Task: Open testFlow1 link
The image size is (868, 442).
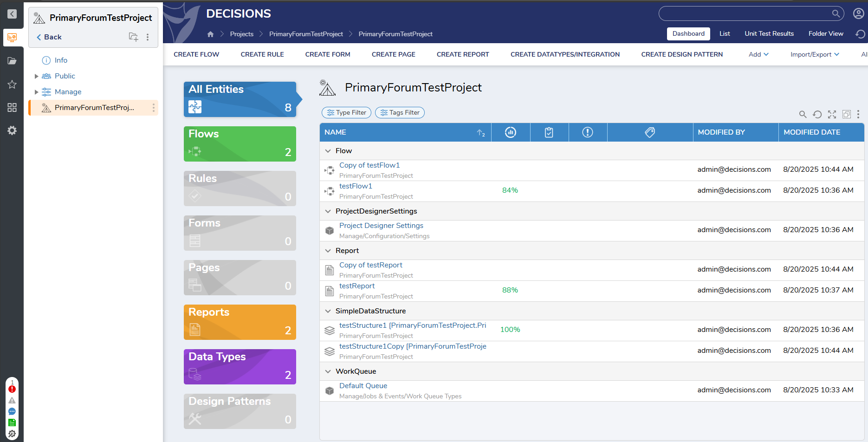Action: click(356, 186)
